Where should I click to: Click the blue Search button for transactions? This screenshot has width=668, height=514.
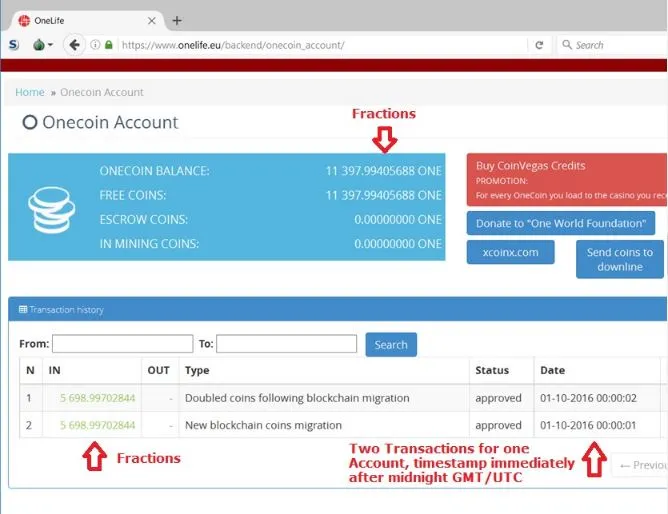(x=391, y=345)
